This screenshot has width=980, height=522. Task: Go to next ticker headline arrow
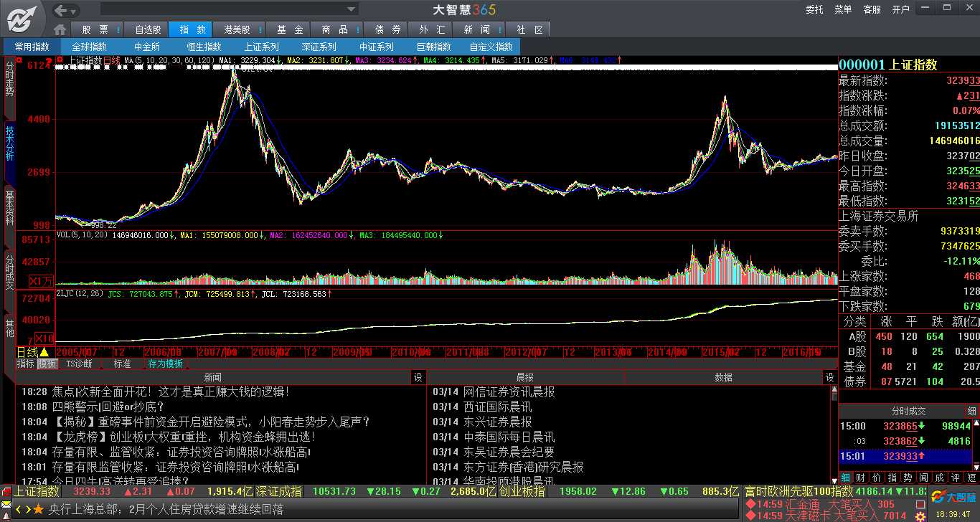click(27, 510)
